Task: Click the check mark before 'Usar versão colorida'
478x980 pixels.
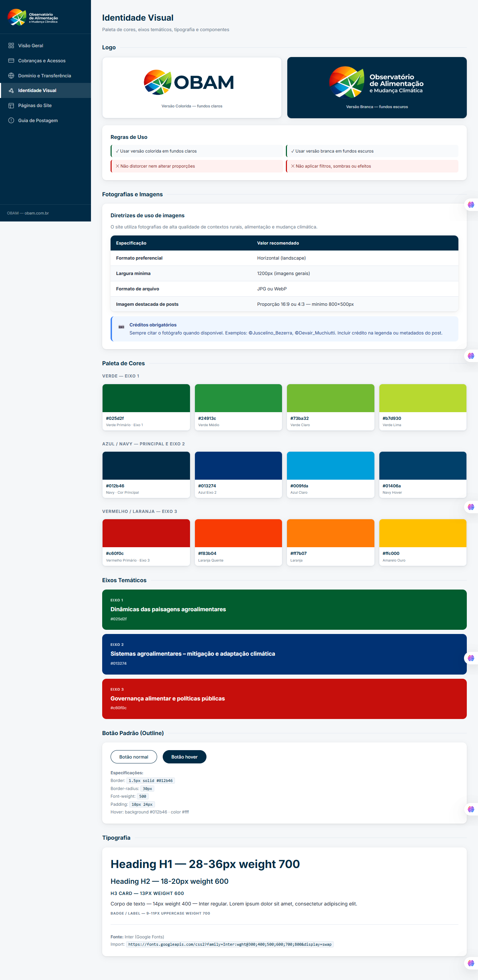Action: [x=117, y=151]
